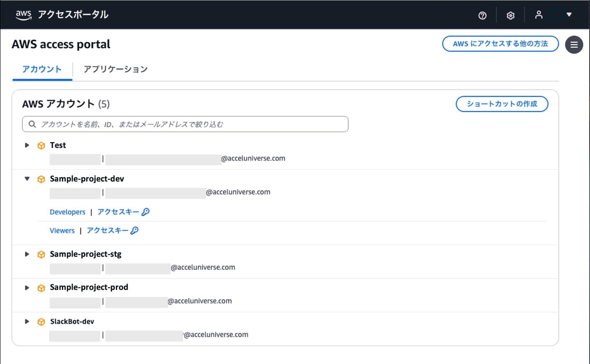Open the user menu dropdown arrow
Viewport: 590px width, 364px height.
569,14
